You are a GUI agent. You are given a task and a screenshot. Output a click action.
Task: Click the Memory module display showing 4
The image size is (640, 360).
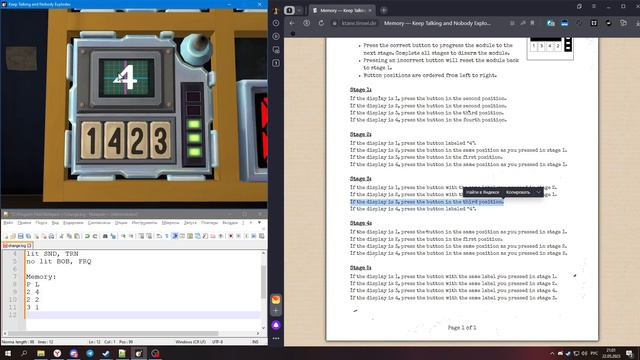(127, 78)
